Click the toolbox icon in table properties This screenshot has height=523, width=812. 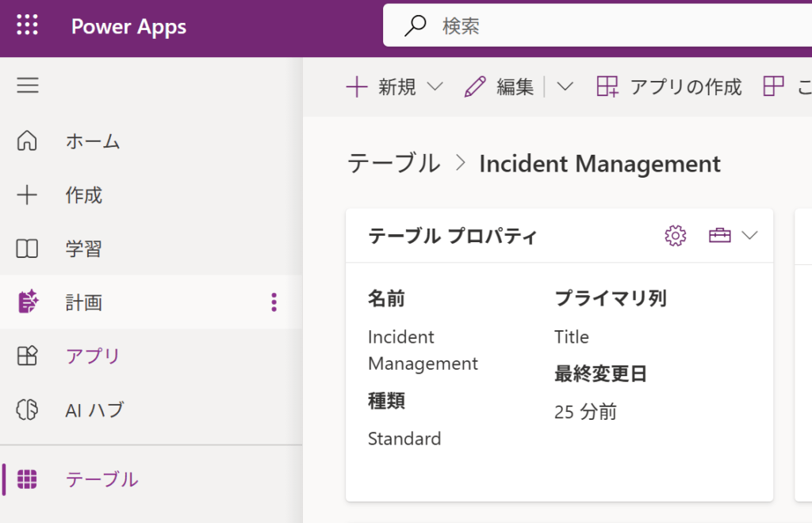pyautogui.click(x=719, y=236)
